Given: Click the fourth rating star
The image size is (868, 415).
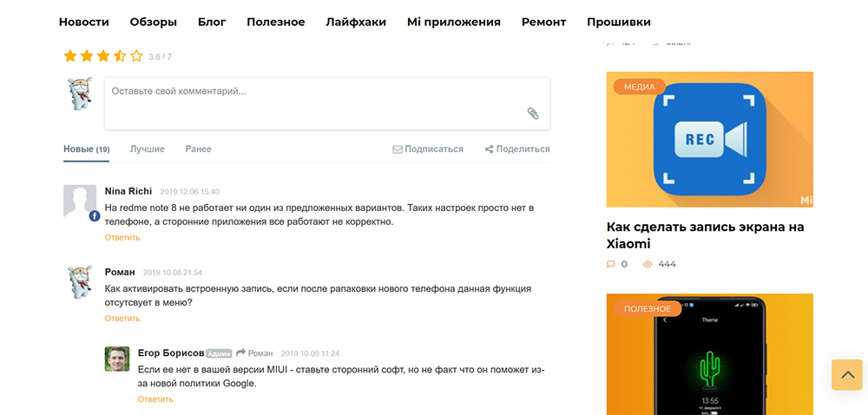Looking at the screenshot, I should click(x=120, y=56).
